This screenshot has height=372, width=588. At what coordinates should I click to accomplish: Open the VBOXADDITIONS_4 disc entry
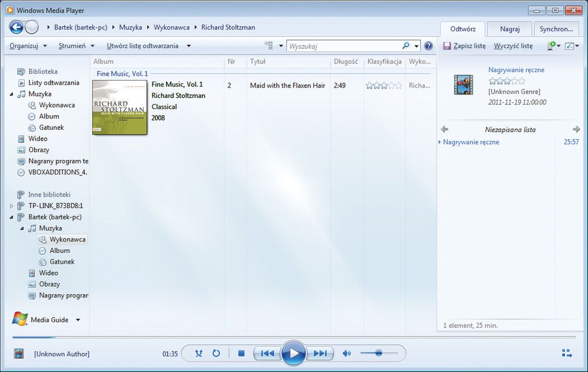(x=58, y=172)
